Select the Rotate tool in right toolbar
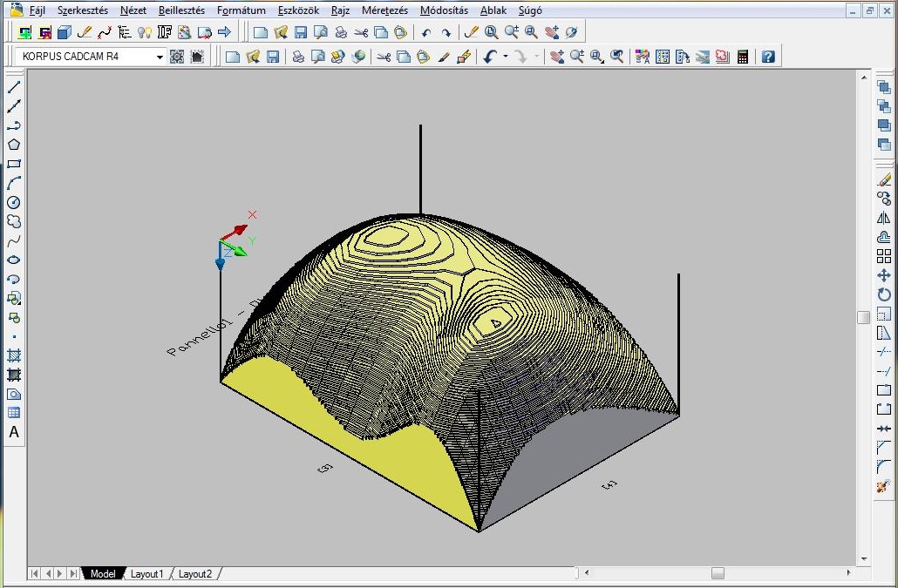 [884, 294]
